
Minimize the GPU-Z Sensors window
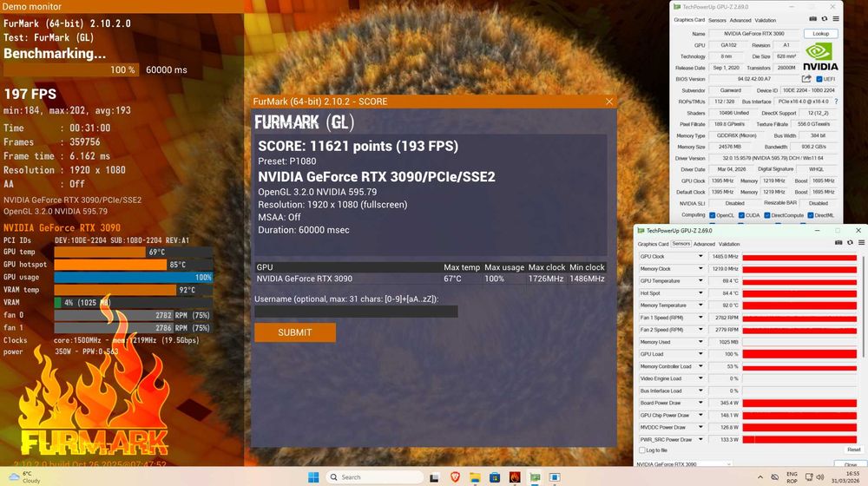pos(817,230)
